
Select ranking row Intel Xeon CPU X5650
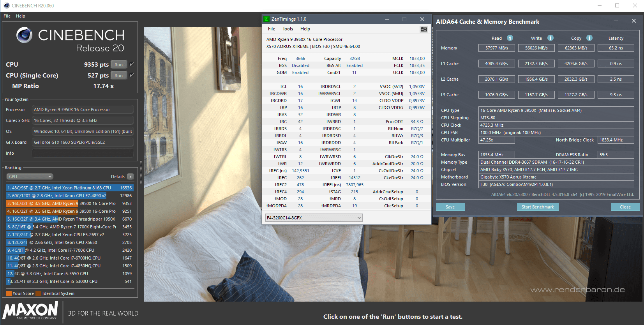(69, 242)
